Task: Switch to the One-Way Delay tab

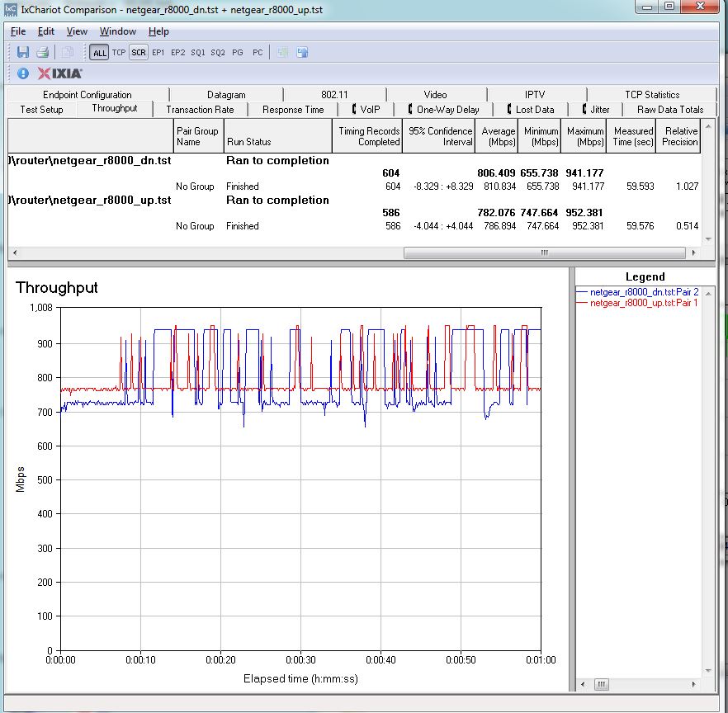Action: pyautogui.click(x=443, y=110)
